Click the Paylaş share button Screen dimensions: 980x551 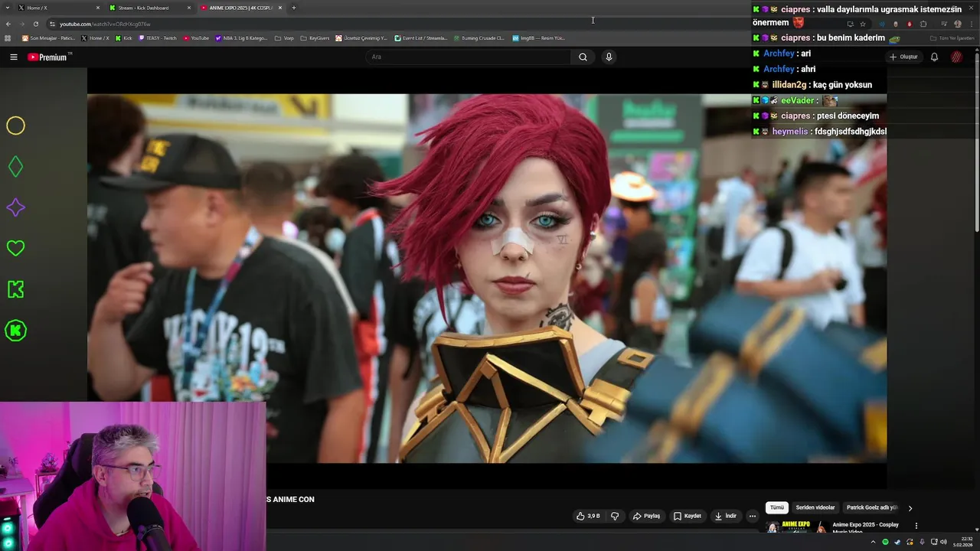point(646,516)
